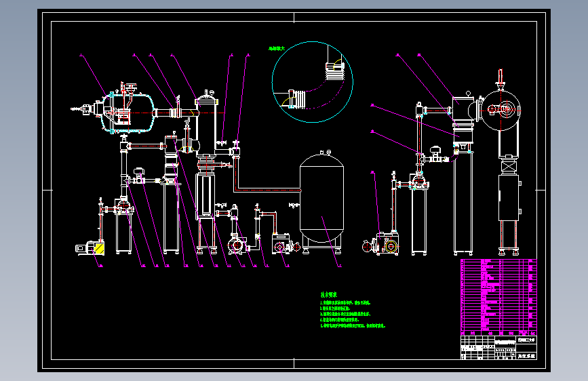Select first line of technical requirements text
This screenshot has width=588, height=381.
345,302
